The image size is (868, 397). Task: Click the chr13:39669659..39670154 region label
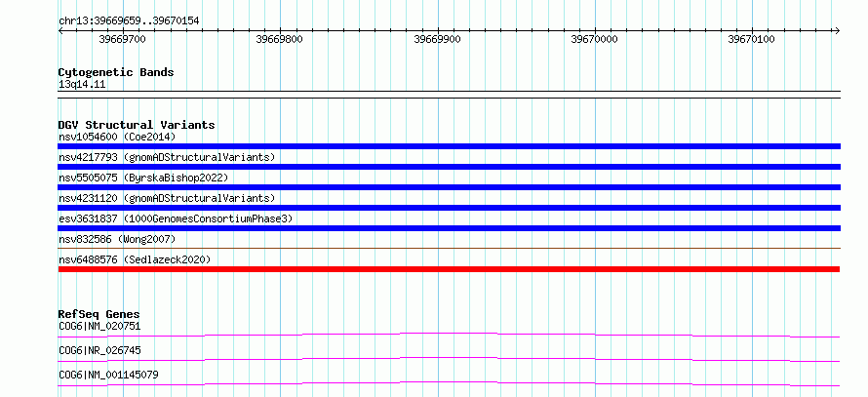(x=129, y=21)
